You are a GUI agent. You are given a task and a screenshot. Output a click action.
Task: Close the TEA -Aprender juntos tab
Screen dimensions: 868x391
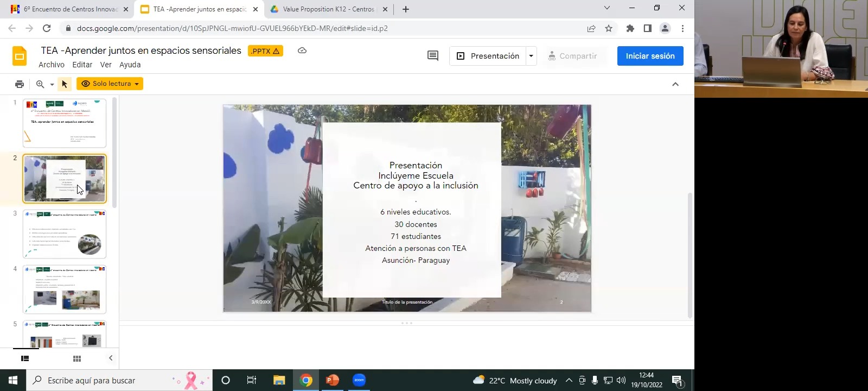coord(256,9)
